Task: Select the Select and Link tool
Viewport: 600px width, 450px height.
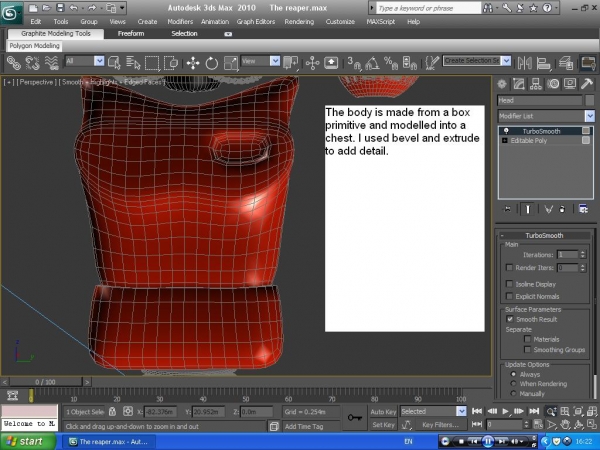Action: [x=14, y=63]
